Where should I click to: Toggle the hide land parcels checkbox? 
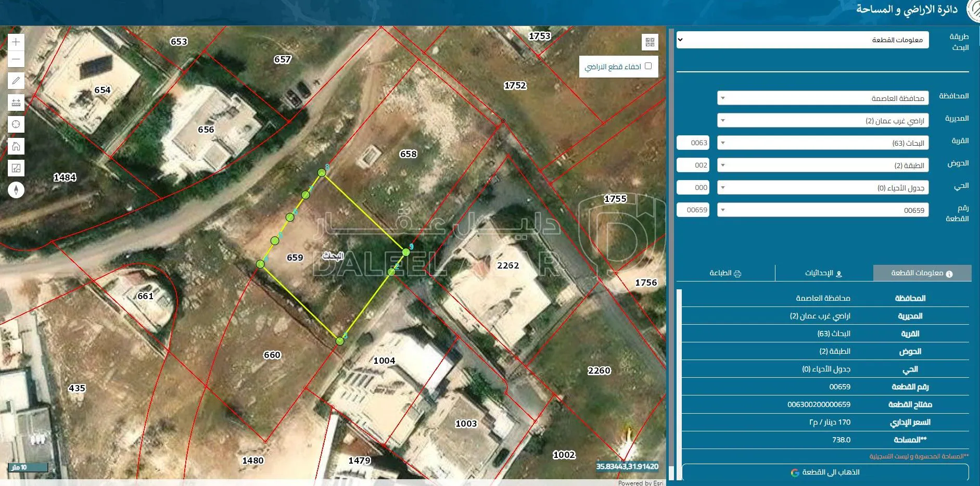pos(648,66)
